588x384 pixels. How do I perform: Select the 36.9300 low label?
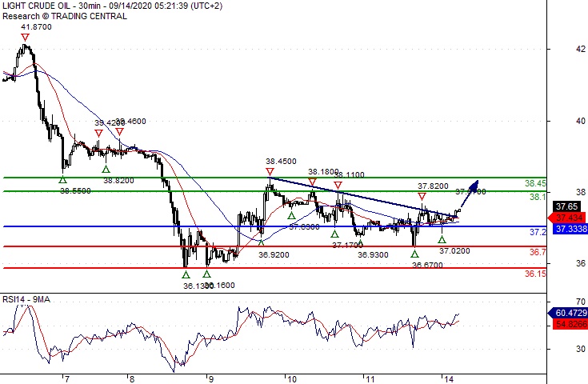(373, 255)
